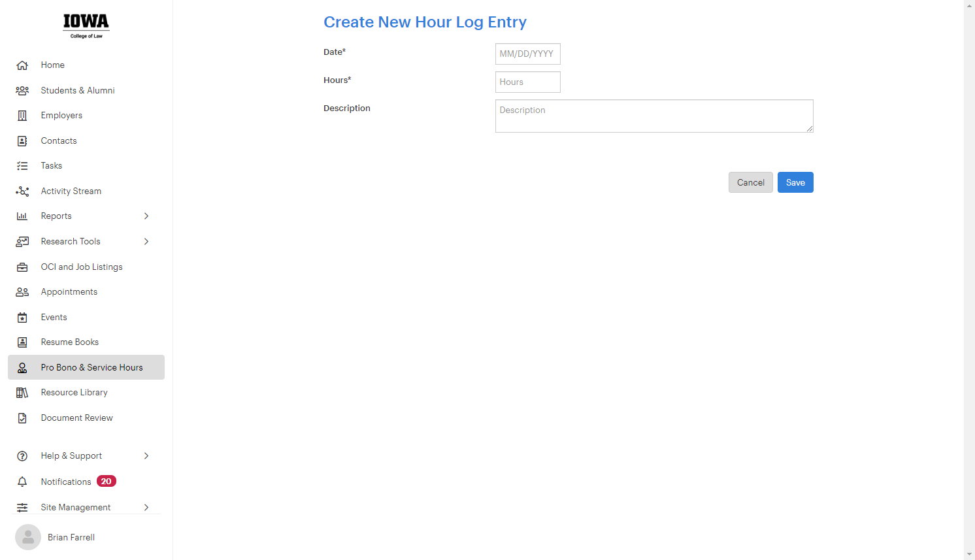Viewport: 975px width, 560px height.
Task: Click the Iowa College of Law logo
Action: tap(86, 26)
